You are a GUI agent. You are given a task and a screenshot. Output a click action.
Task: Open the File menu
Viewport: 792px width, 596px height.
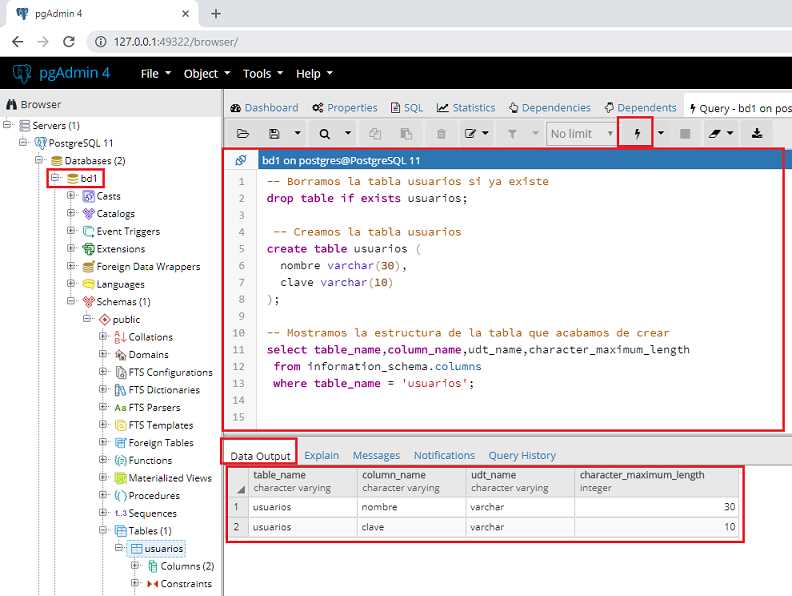click(156, 74)
